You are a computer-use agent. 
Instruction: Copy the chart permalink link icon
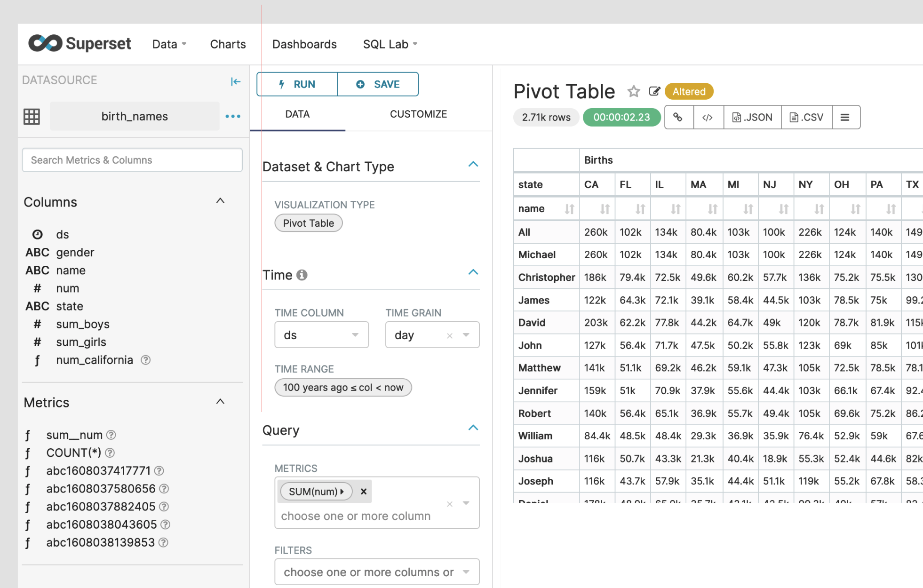tap(678, 117)
